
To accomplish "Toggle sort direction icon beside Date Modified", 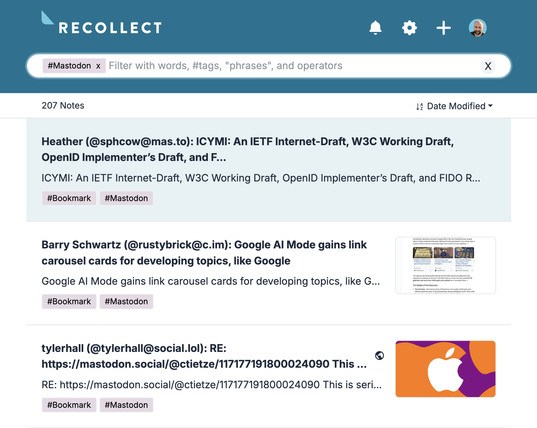I will [x=420, y=106].
